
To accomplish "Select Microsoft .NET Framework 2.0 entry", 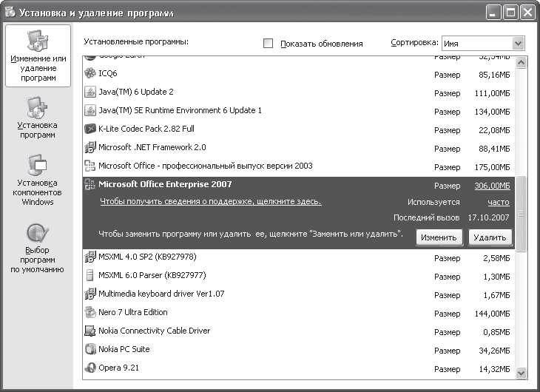I will pyautogui.click(x=152, y=147).
